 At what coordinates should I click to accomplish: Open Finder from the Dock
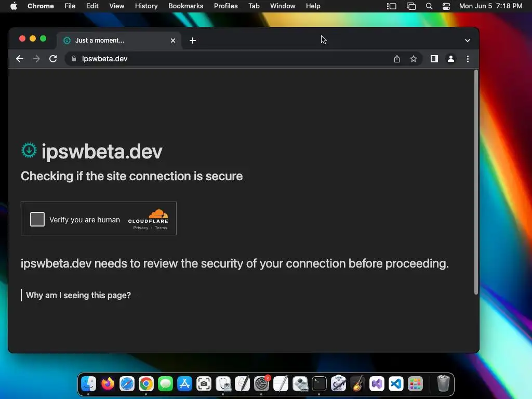[88, 384]
